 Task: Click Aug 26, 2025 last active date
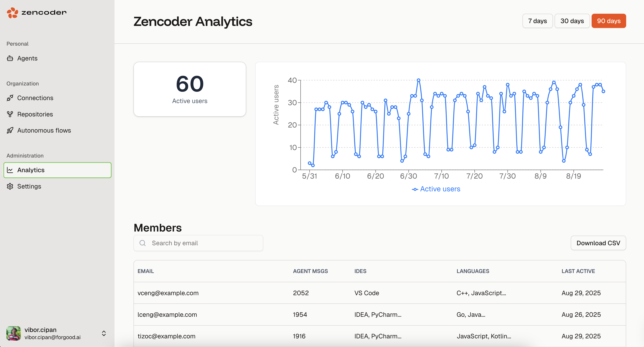pos(581,315)
